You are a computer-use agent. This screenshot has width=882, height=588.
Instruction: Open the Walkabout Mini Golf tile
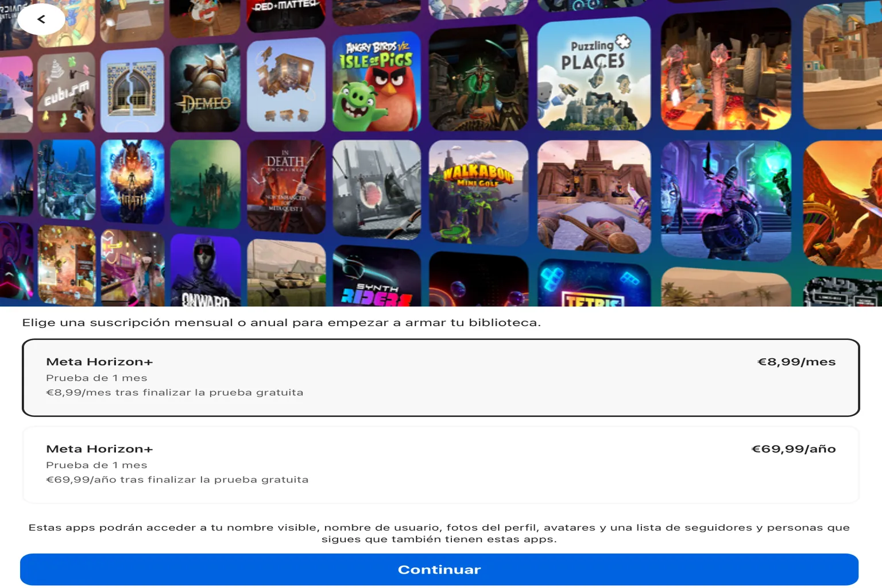[478, 192]
